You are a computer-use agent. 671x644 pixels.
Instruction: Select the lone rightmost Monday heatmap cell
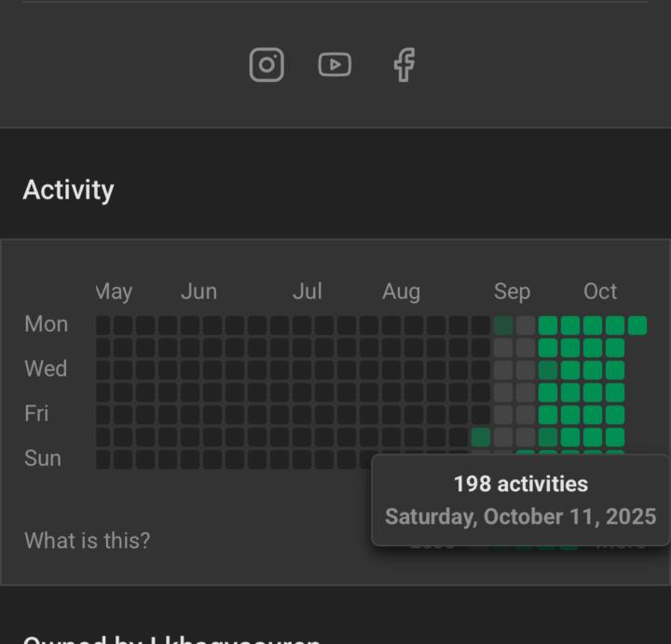[637, 325]
